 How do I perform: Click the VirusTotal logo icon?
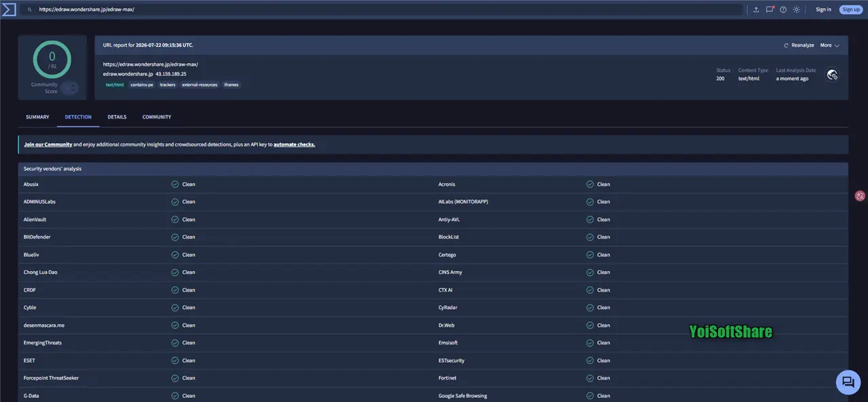click(9, 9)
